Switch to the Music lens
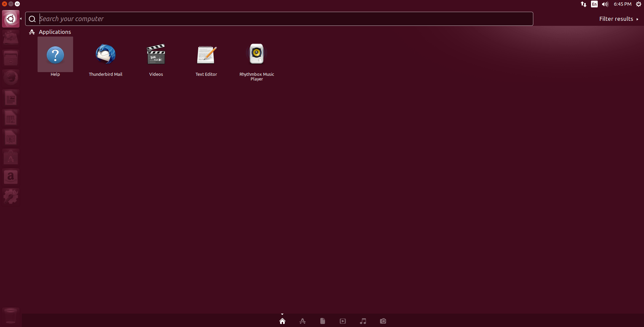 363,321
